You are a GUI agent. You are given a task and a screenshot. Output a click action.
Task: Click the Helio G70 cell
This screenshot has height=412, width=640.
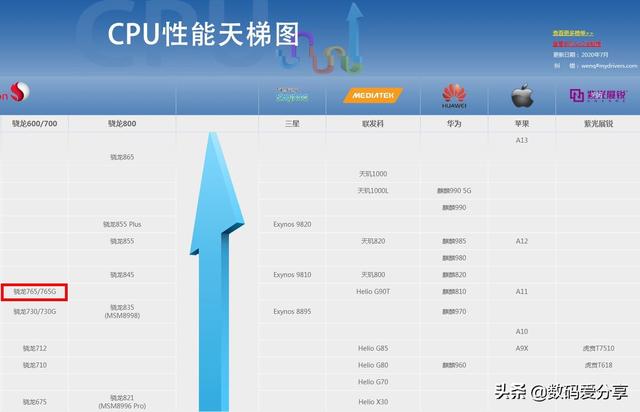click(373, 381)
